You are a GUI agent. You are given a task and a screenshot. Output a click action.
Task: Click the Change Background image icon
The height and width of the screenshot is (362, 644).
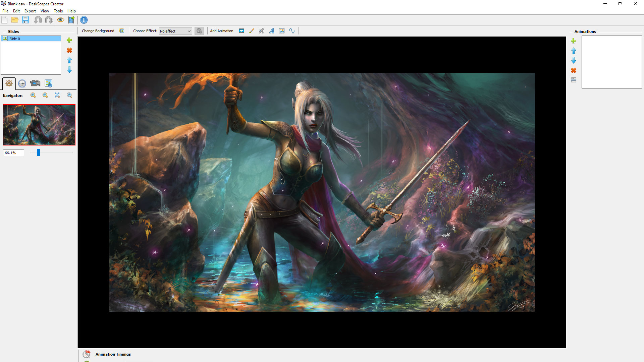pos(121,31)
